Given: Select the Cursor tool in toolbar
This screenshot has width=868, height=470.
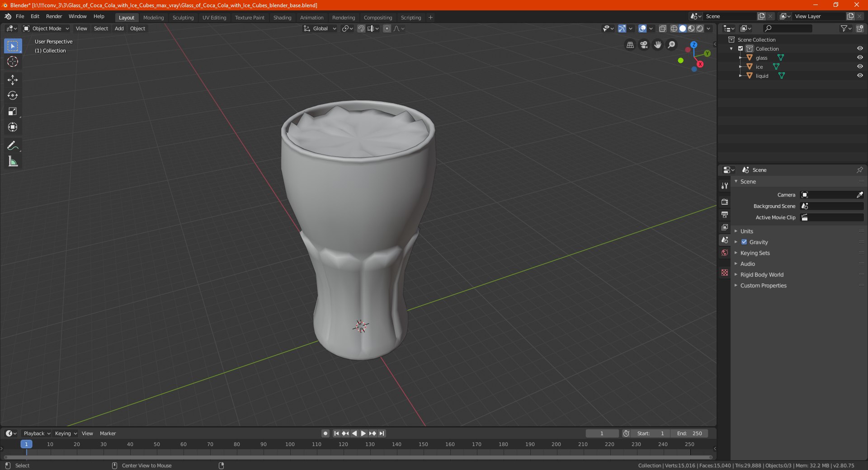Looking at the screenshot, I should point(13,61).
